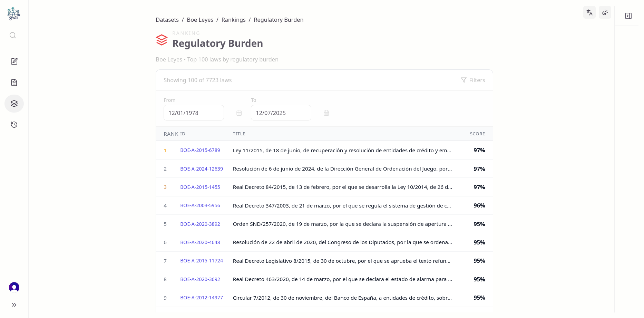644x318 pixels.
Task: Go to Rankings in the breadcrumb trail
Action: [x=233, y=20]
